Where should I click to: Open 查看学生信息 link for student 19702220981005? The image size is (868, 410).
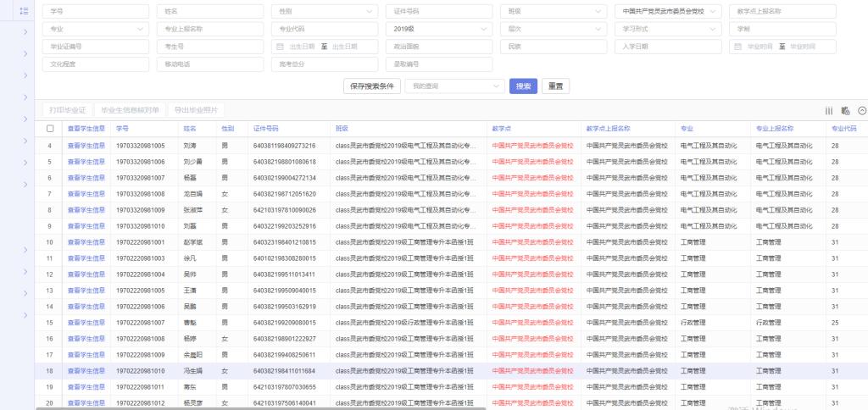tap(86, 291)
